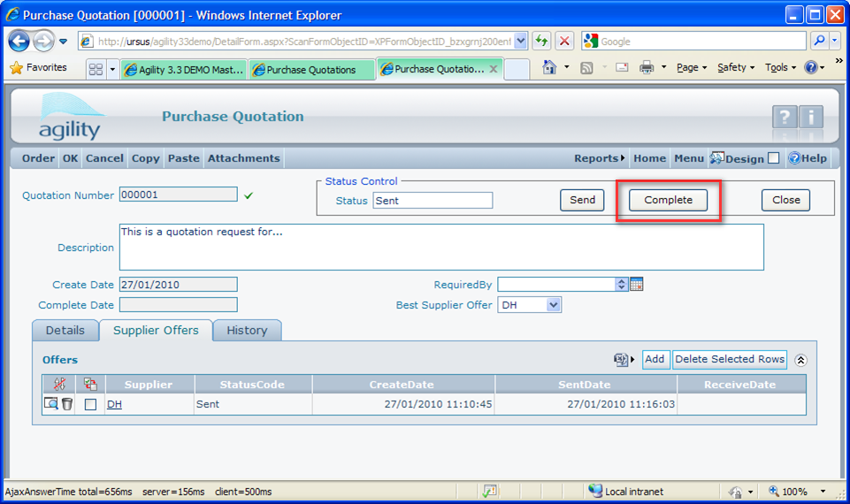Open the DH supplier link
Screen dimensions: 850x504
(x=115, y=404)
